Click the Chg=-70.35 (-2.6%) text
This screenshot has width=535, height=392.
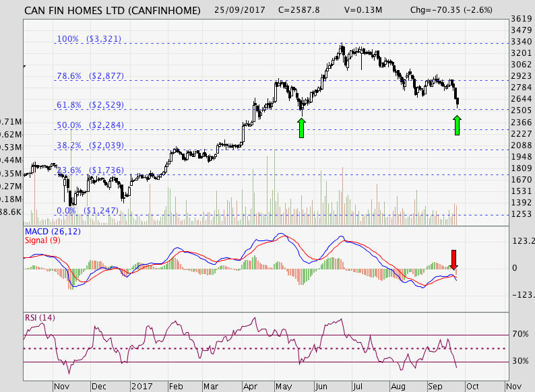[451, 10]
